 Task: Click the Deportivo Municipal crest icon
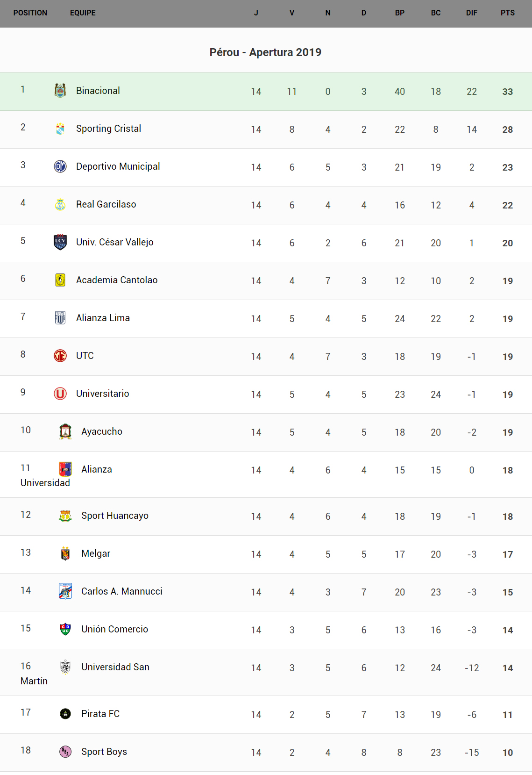pyautogui.click(x=60, y=166)
